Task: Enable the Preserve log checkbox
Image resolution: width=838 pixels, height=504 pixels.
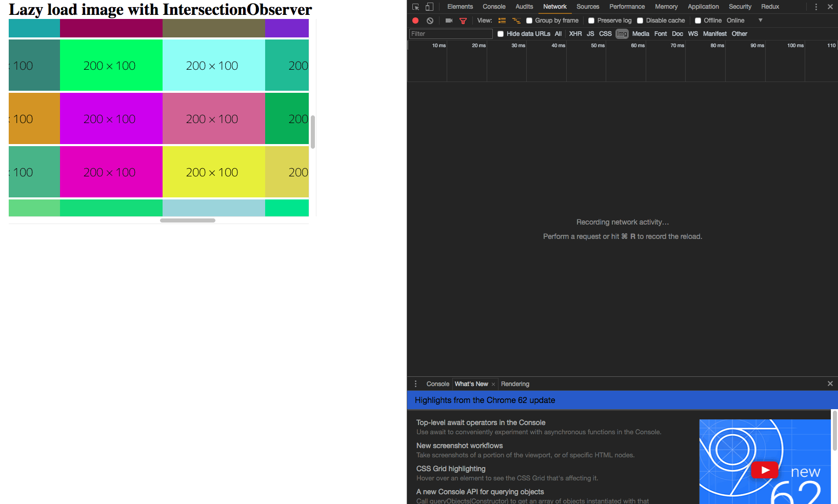Action: [591, 21]
